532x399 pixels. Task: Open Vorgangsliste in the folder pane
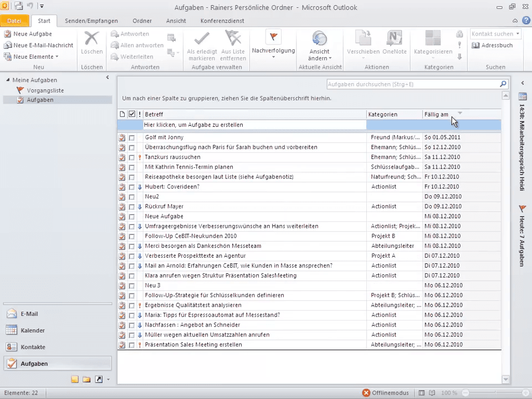[x=45, y=90]
